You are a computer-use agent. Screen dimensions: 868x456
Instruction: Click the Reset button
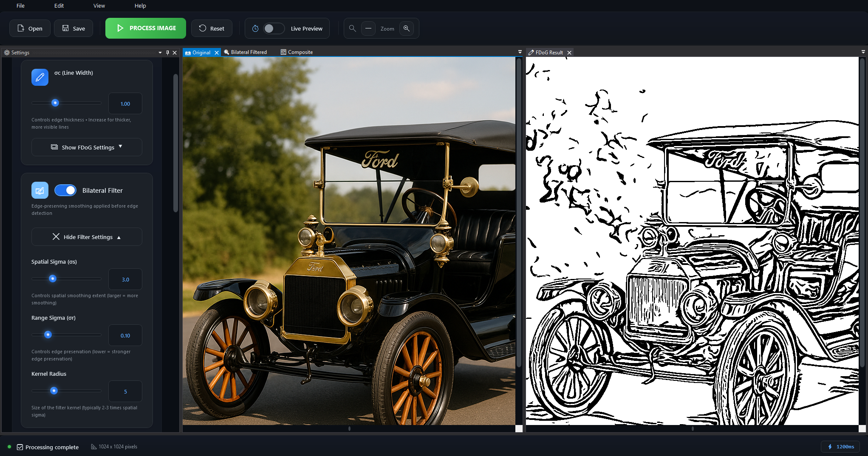[x=212, y=28]
